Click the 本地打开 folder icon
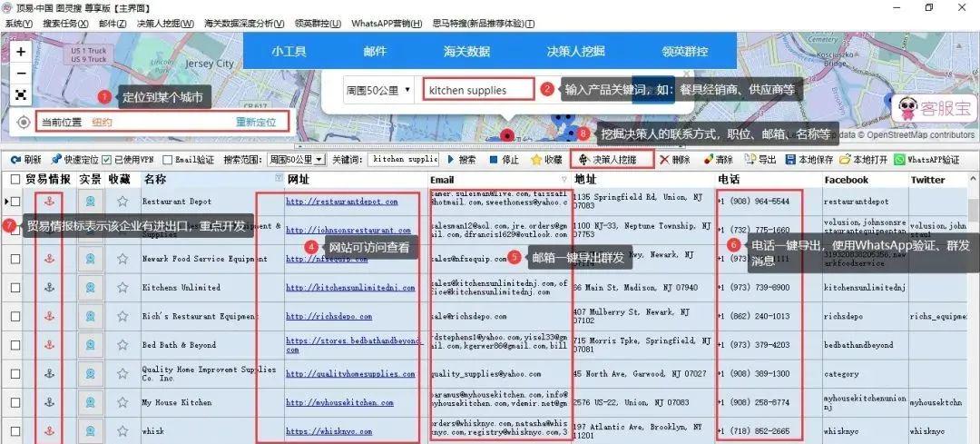Viewport: 980px width, 444px height. pos(845,160)
